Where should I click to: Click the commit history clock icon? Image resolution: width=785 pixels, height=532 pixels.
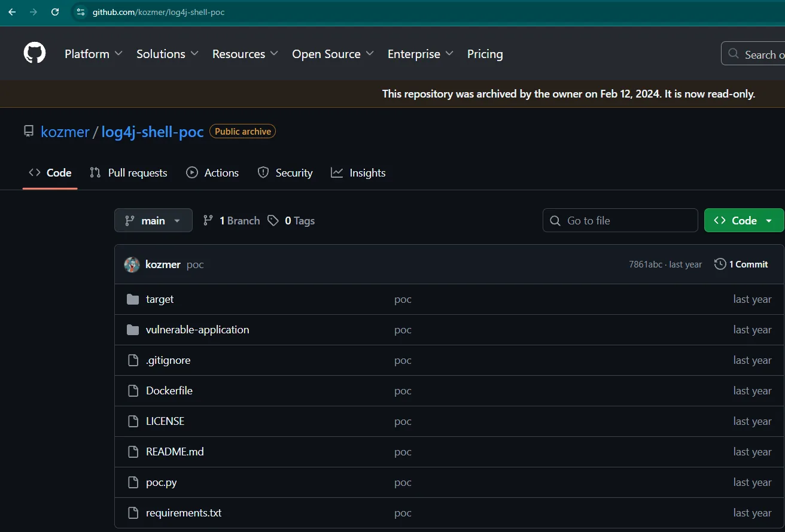point(720,264)
